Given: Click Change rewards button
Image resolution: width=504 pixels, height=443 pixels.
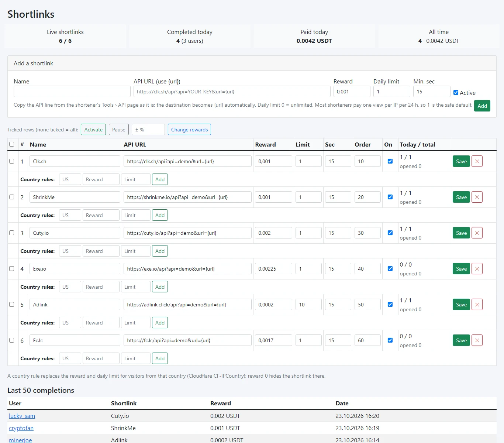Looking at the screenshot, I should pyautogui.click(x=189, y=130).
